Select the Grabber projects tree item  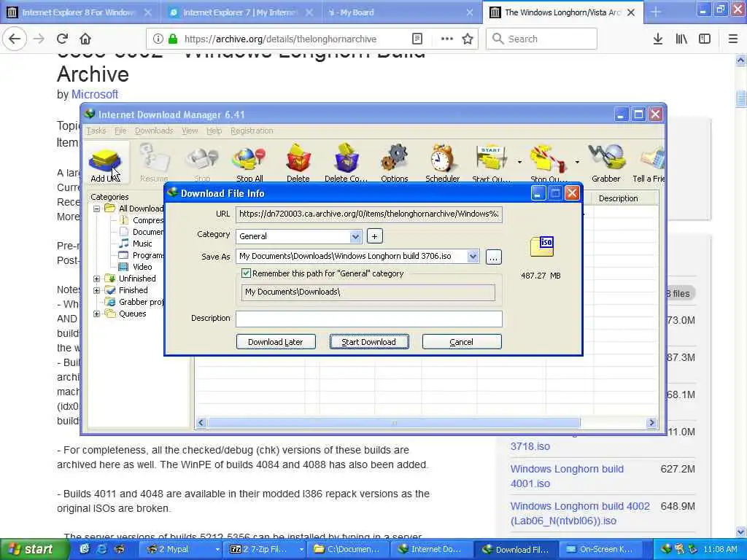point(134,302)
